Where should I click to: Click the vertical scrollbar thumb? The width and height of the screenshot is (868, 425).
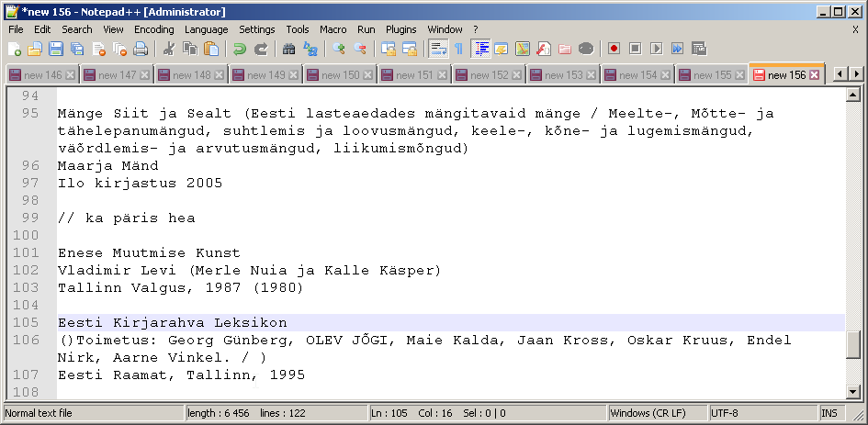[853, 345]
